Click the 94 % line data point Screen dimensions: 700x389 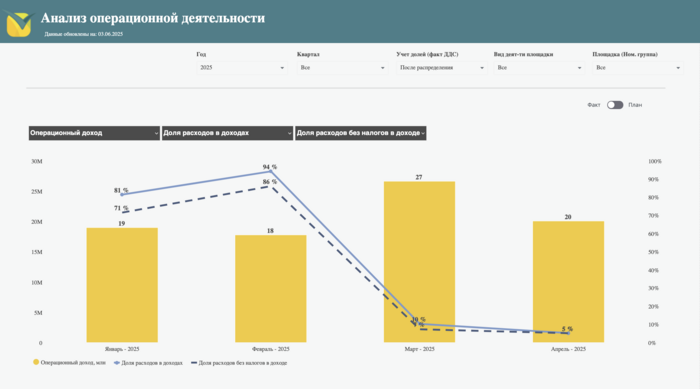[x=270, y=171]
